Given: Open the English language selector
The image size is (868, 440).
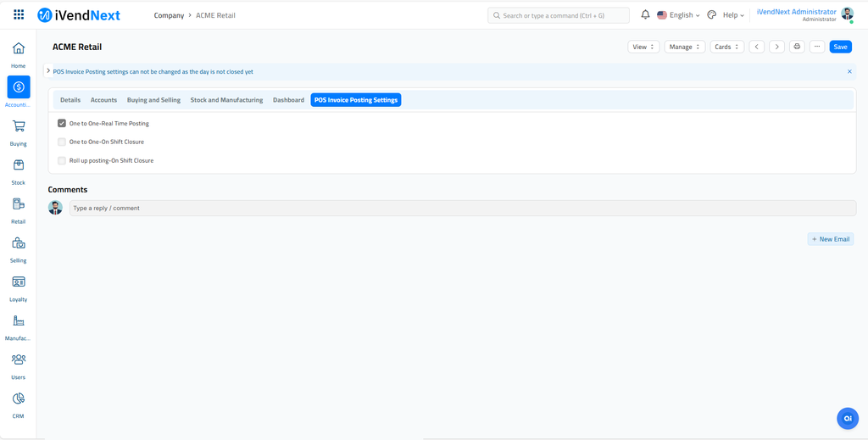Looking at the screenshot, I should [x=679, y=15].
